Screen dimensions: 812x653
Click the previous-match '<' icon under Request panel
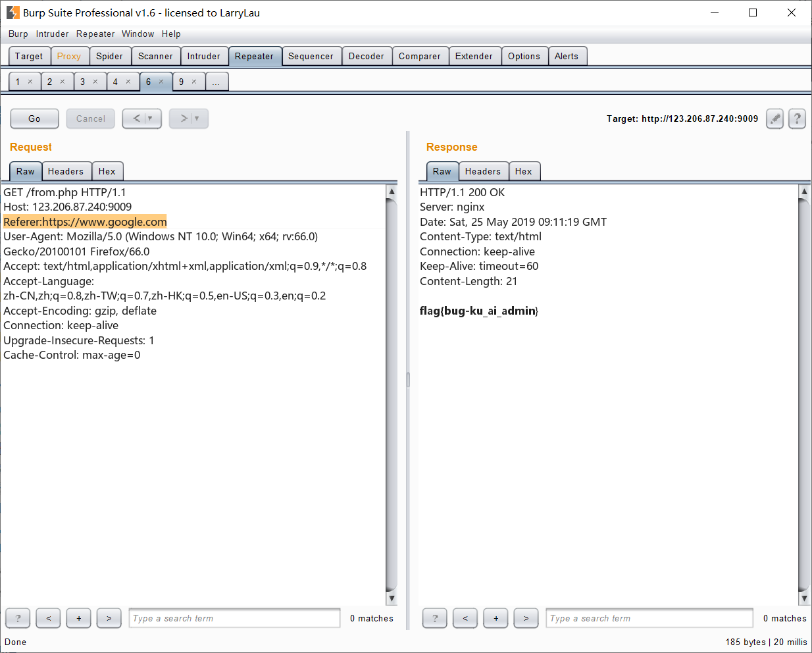pos(48,618)
